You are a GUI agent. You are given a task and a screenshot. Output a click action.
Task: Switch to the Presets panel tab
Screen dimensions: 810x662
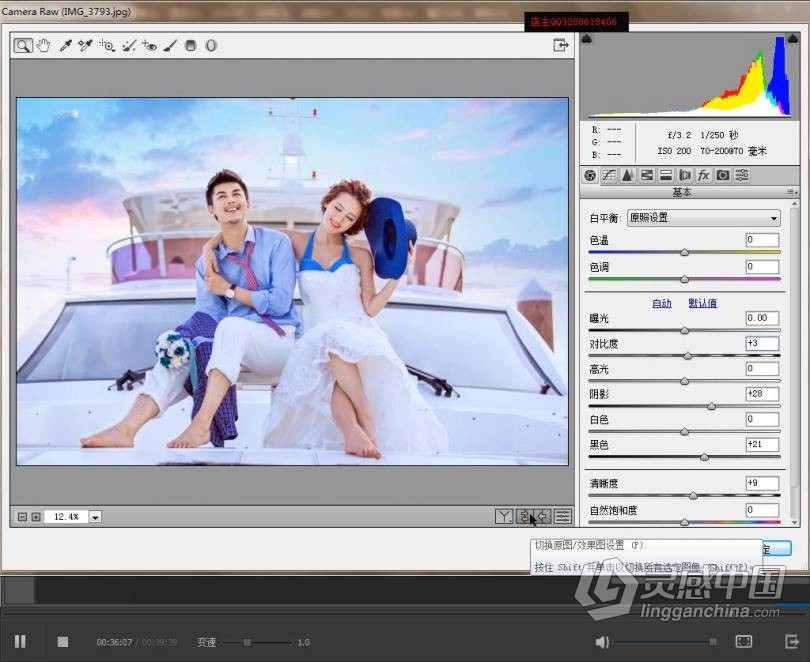point(742,176)
